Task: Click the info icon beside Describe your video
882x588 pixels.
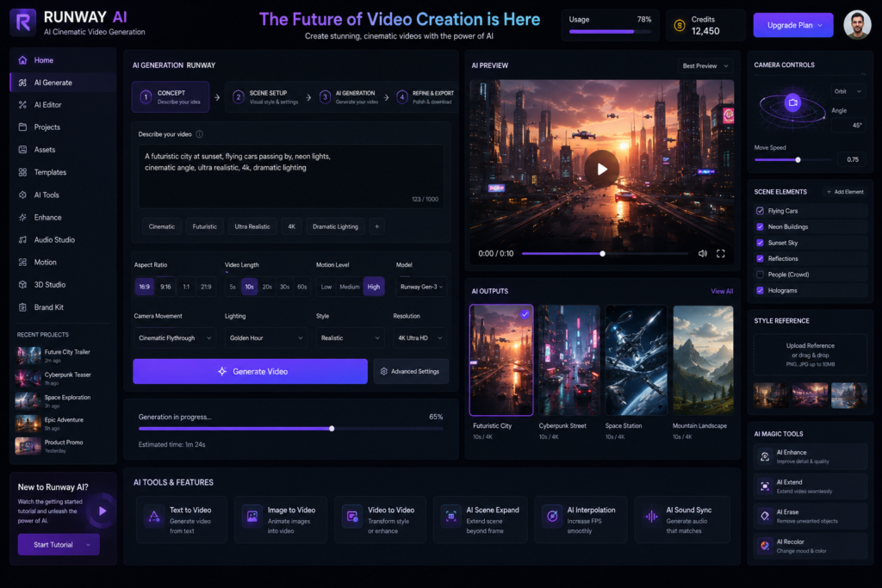Action: pyautogui.click(x=199, y=134)
